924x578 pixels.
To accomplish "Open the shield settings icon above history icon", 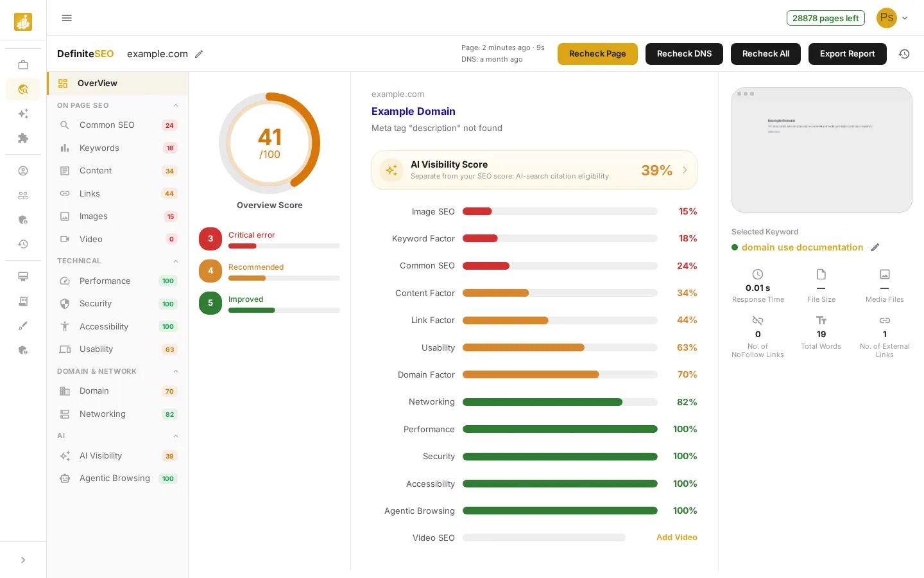I will pos(23,220).
